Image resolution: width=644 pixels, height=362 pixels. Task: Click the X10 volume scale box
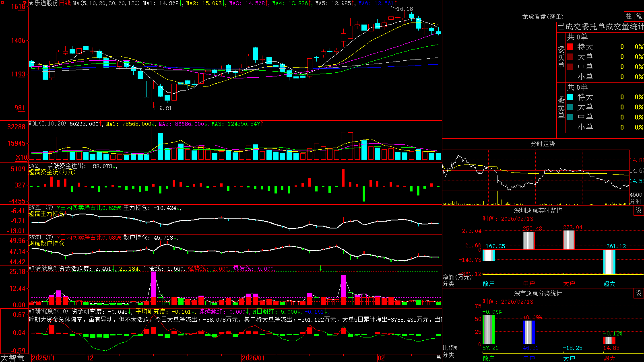pyautogui.click(x=21, y=157)
